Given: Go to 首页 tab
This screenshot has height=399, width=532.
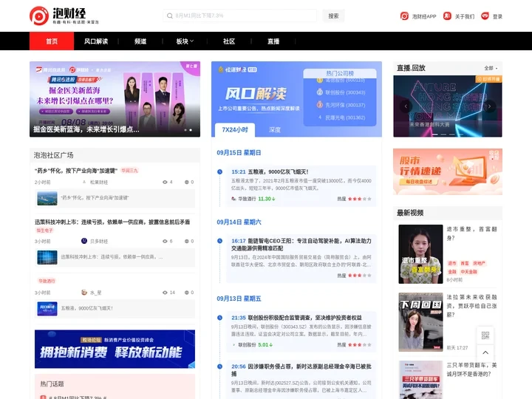Looking at the screenshot, I should pyautogui.click(x=52, y=41).
